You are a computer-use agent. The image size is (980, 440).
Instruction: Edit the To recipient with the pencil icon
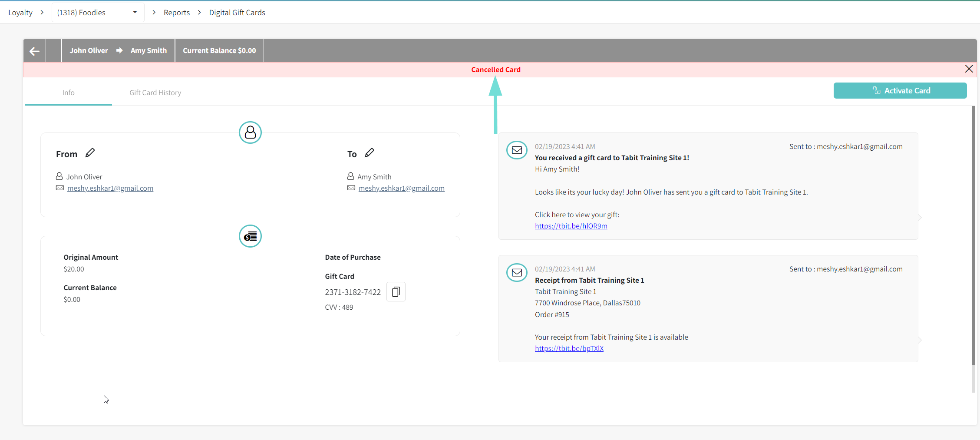coord(370,153)
